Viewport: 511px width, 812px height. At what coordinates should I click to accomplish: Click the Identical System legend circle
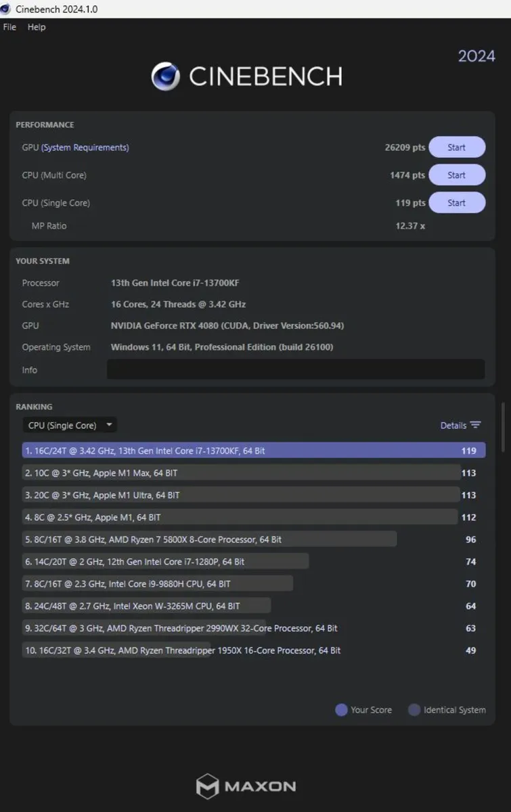[x=414, y=710]
